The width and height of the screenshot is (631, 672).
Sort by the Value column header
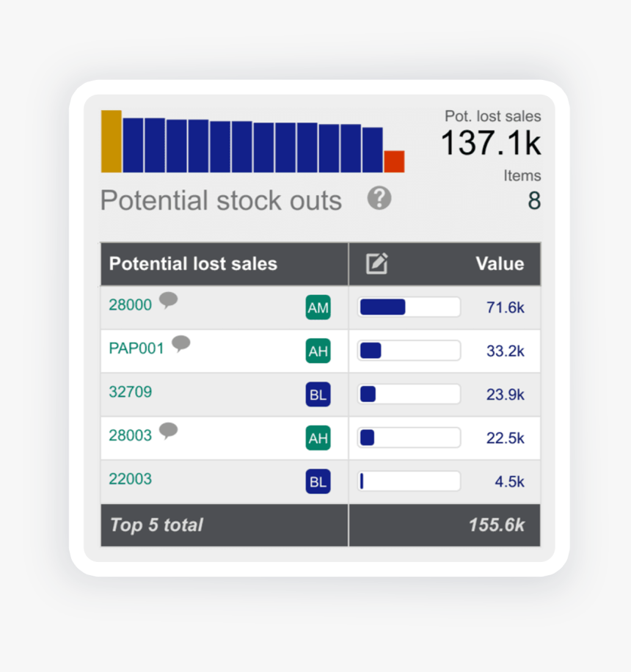point(500,264)
